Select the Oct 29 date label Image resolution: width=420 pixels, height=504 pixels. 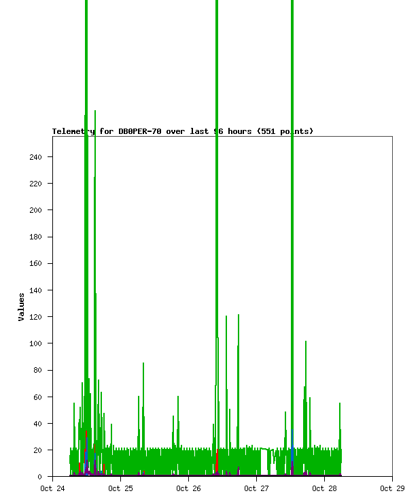(x=392, y=488)
